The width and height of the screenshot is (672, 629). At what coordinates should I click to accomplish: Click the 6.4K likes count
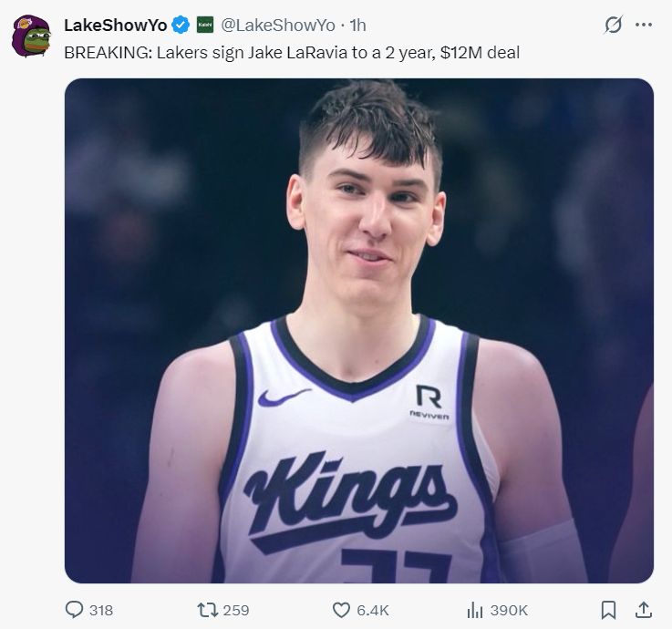[374, 611]
